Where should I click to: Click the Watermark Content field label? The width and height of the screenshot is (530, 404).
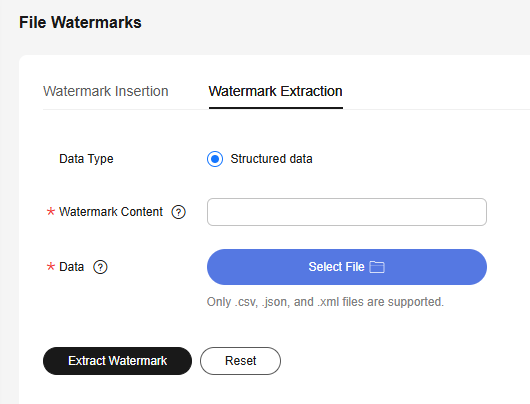(111, 212)
